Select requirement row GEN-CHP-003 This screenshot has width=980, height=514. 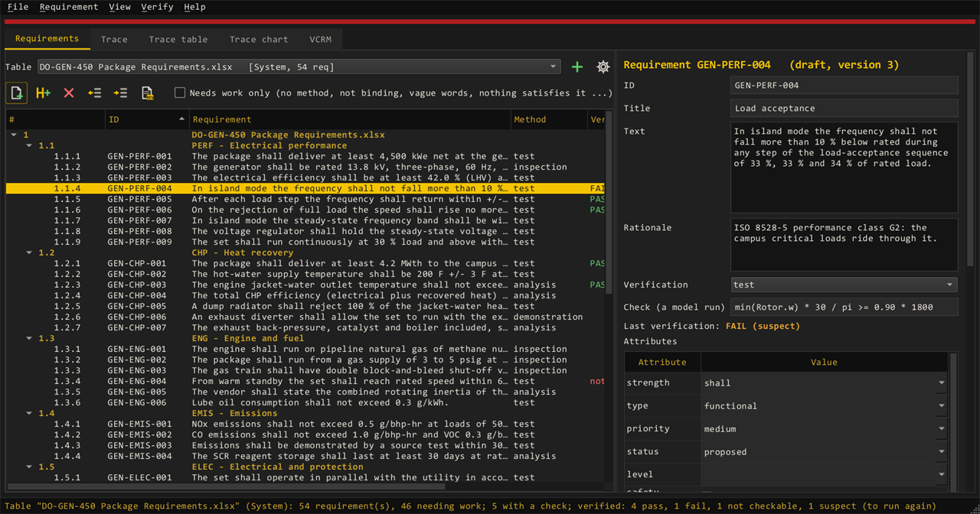pyautogui.click(x=305, y=285)
